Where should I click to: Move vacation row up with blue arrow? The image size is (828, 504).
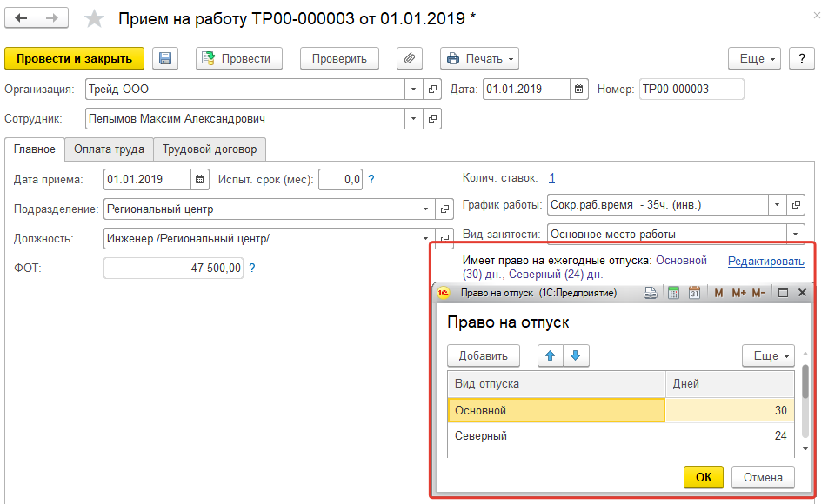(x=551, y=355)
